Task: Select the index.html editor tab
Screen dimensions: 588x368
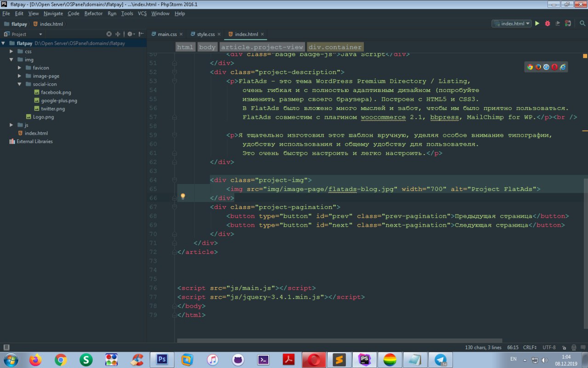Action: click(x=246, y=34)
